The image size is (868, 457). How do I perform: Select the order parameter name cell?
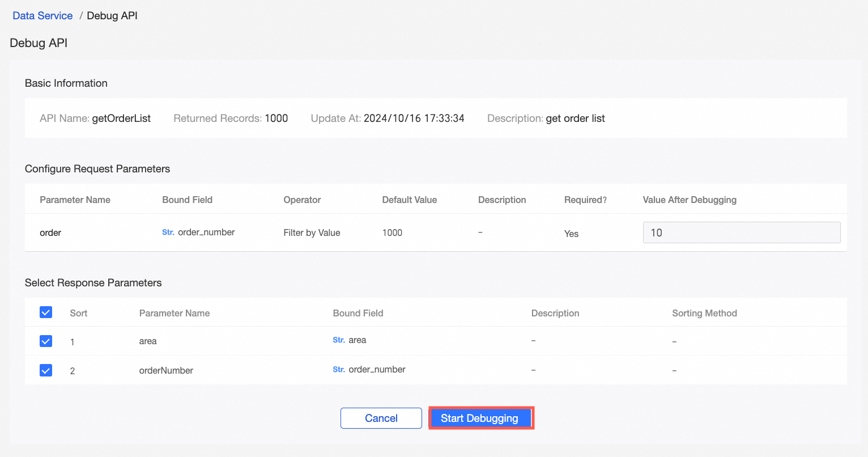[x=50, y=232]
